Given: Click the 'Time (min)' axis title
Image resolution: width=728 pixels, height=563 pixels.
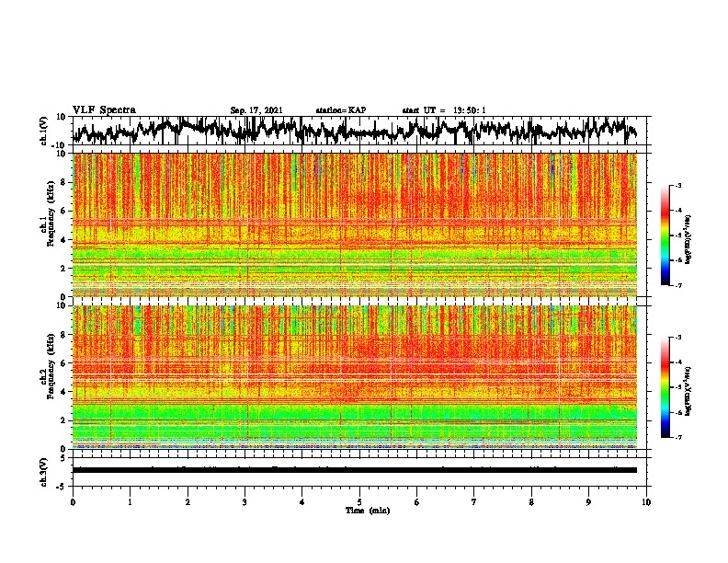Looking at the screenshot, I should 368,511.
